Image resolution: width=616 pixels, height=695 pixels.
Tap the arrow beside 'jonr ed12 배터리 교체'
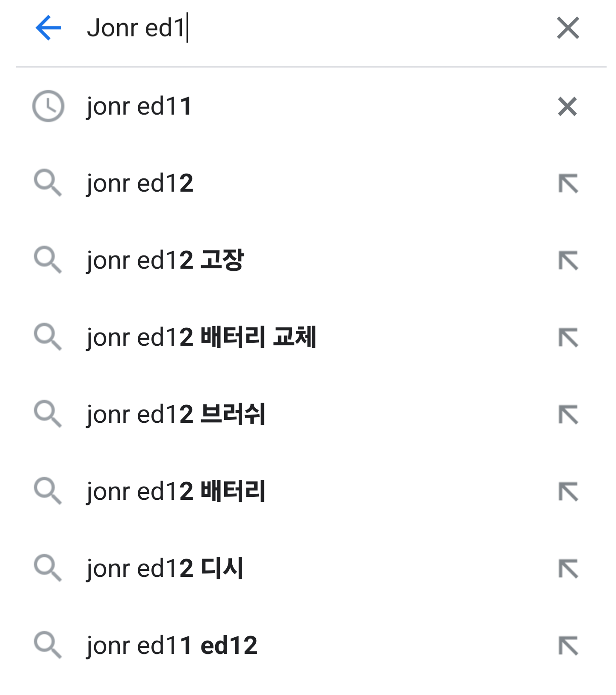(568, 338)
